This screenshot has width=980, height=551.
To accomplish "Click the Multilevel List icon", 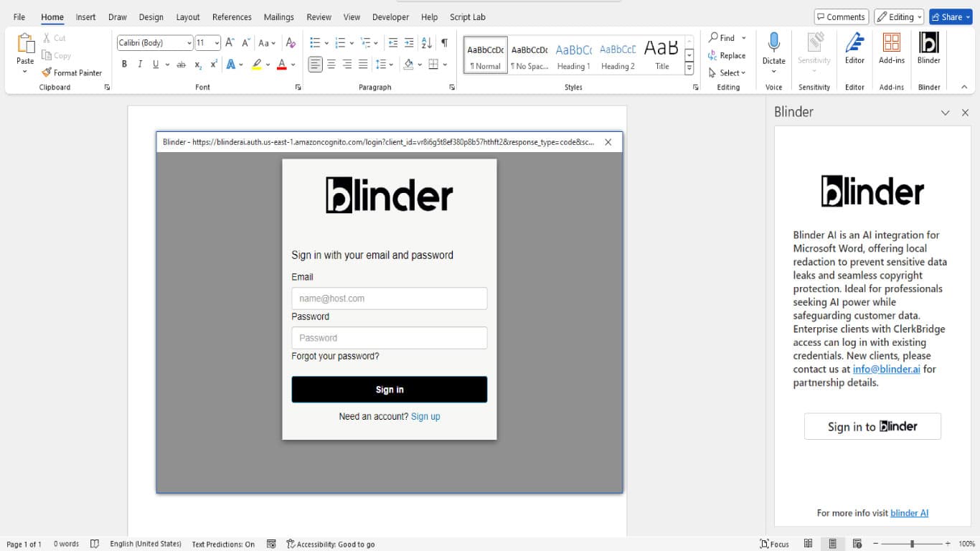I will pos(366,43).
